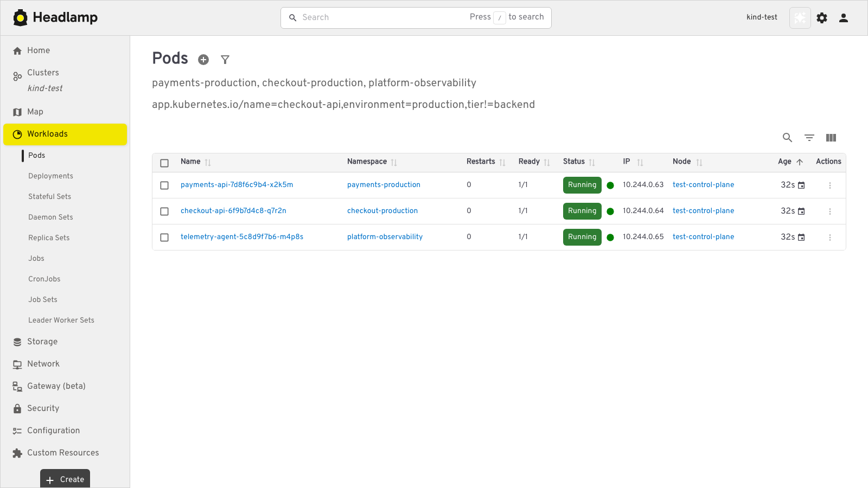Click green status dot for payments-api
868x488 pixels.
[x=610, y=185]
